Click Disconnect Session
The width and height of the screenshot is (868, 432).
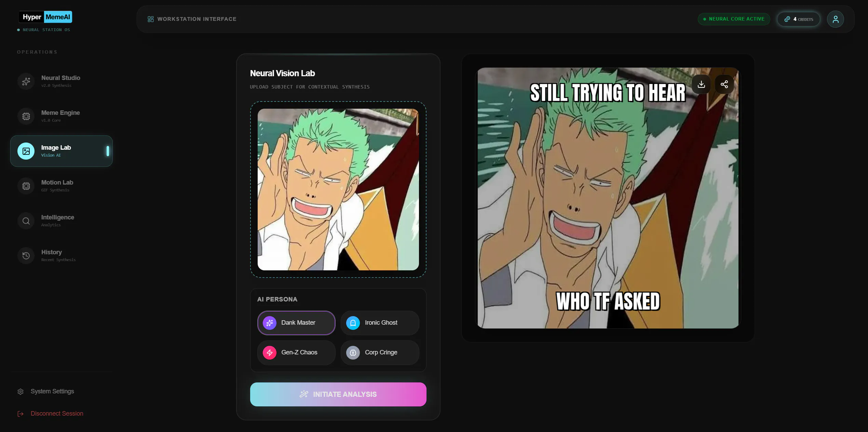50,414
